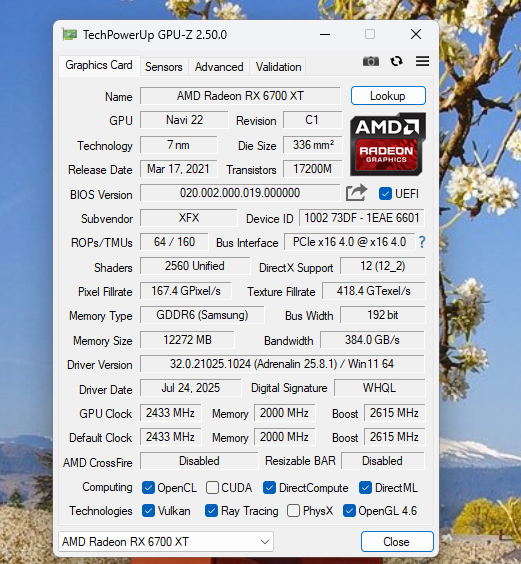Viewport: 521px width, 564px height.
Task: Toggle the PhysX checkbox
Action: click(x=294, y=511)
